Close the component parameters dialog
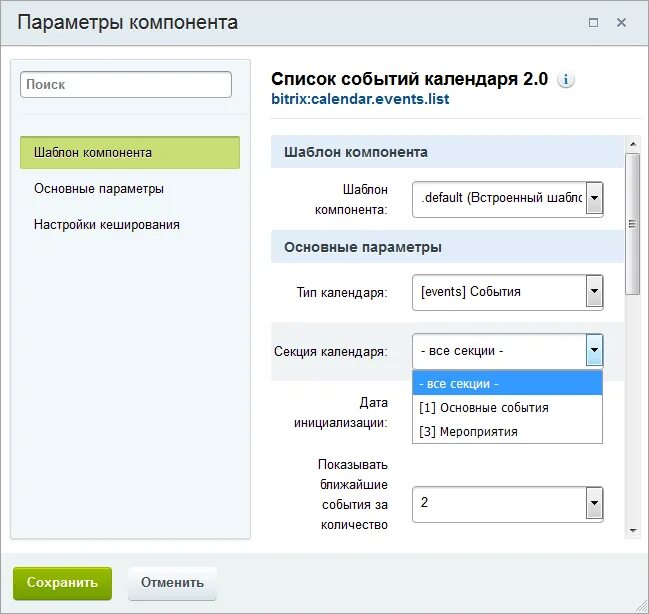 tap(621, 22)
